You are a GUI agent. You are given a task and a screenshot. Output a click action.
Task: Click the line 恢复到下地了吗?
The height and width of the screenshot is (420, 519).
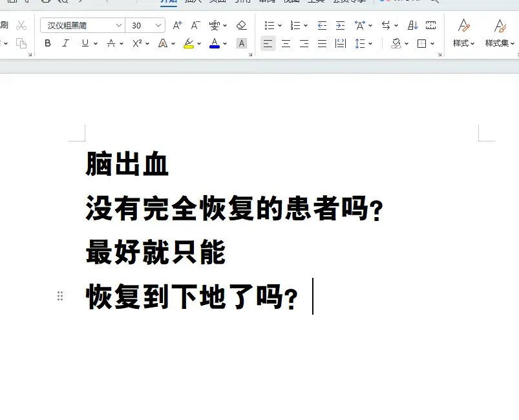[192, 297]
